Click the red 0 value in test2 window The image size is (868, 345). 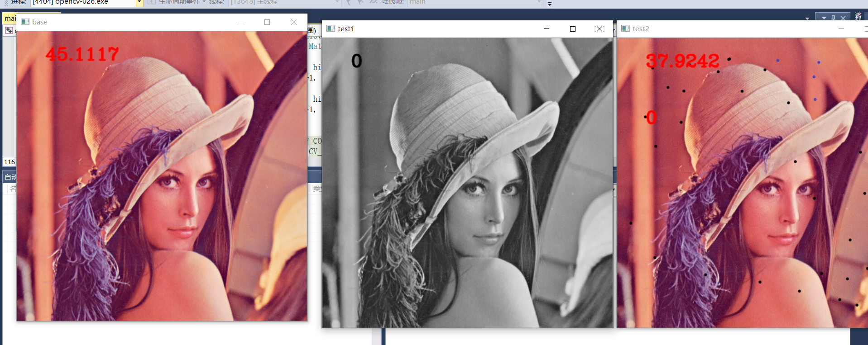[x=651, y=118]
